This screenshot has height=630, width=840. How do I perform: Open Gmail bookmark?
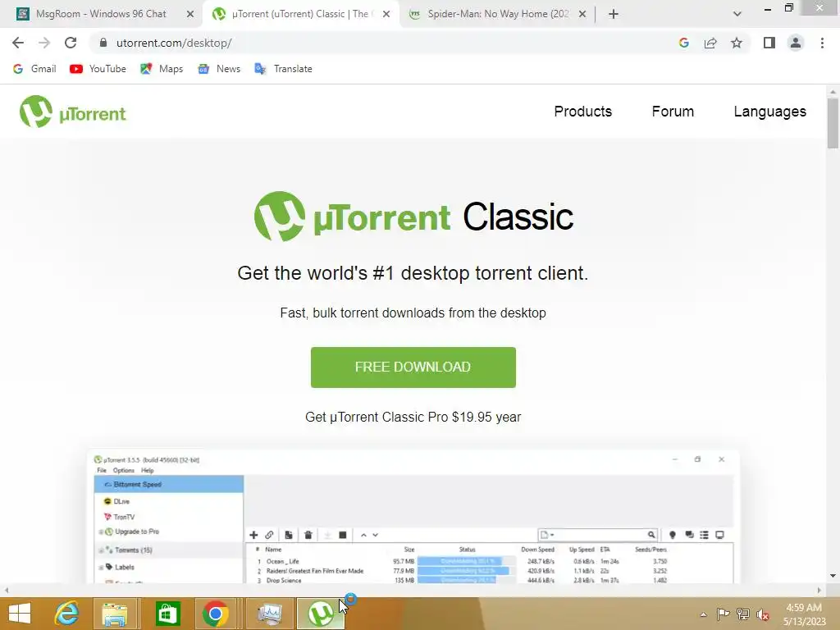pos(34,69)
